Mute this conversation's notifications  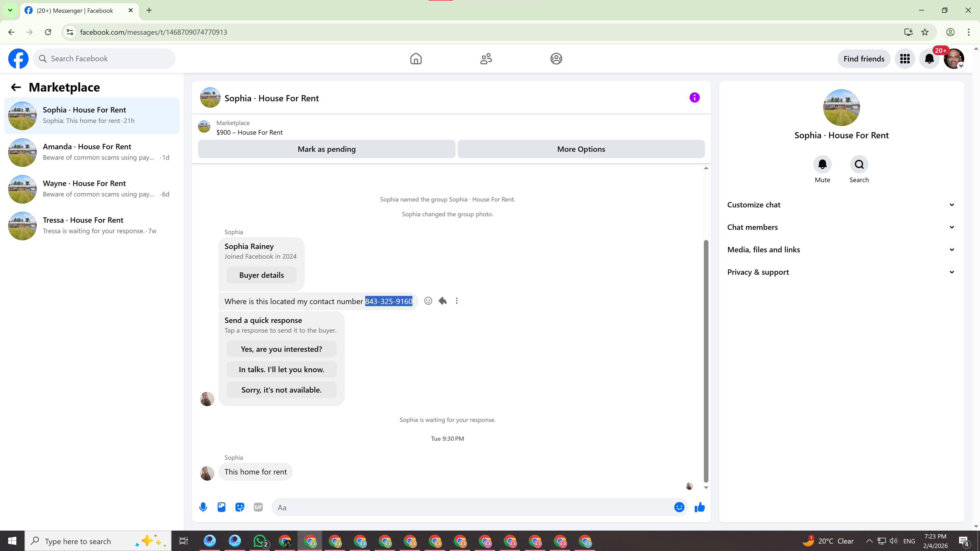[x=822, y=165]
